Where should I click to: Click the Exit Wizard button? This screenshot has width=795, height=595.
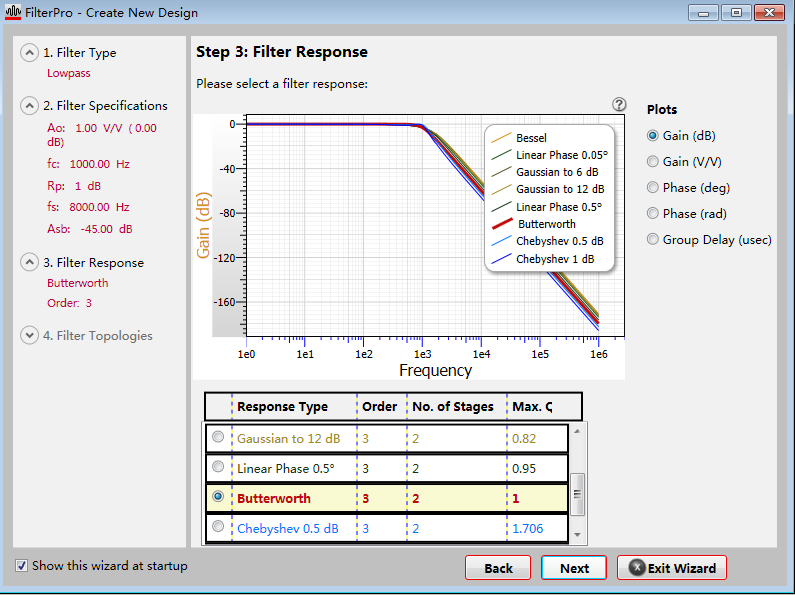(x=672, y=568)
